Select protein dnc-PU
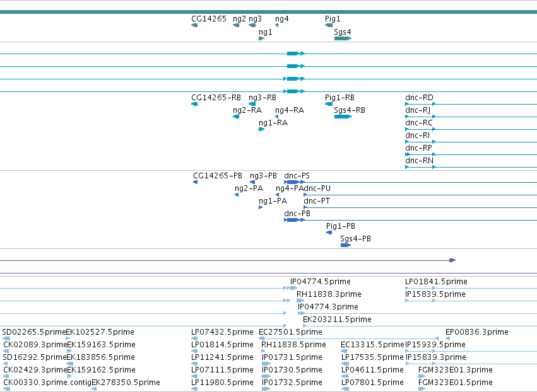 pos(317,188)
